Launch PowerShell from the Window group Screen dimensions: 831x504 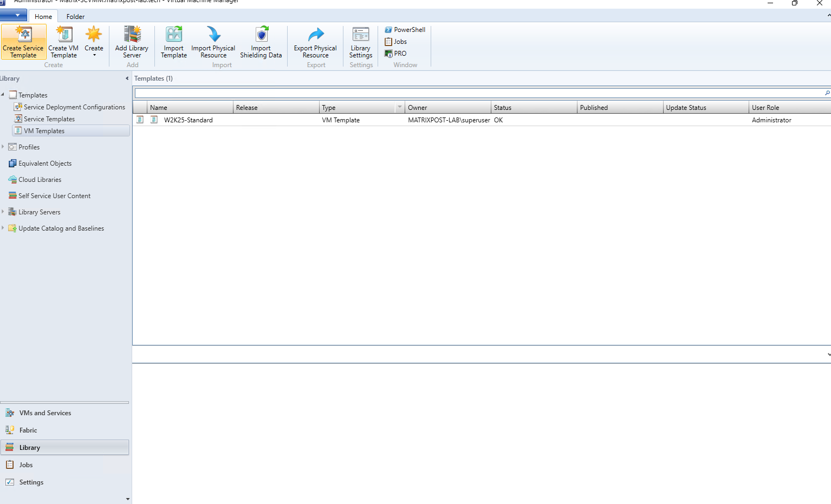pyautogui.click(x=405, y=30)
